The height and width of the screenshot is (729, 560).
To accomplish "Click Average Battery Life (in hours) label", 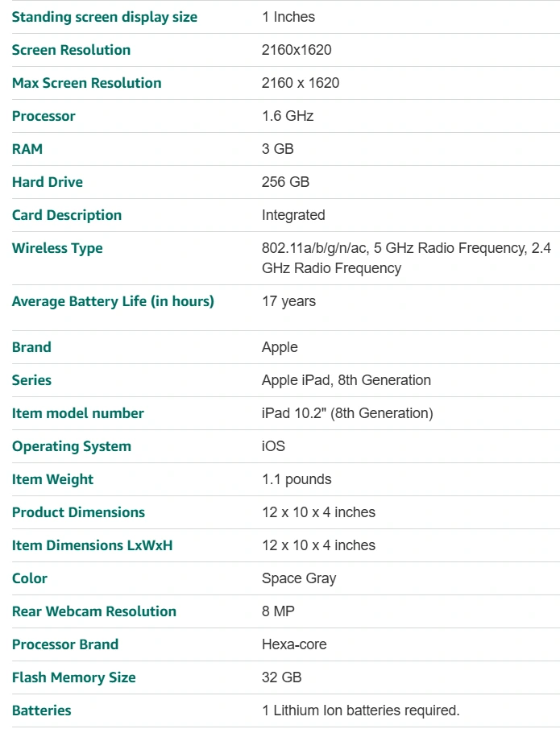I will click(113, 301).
